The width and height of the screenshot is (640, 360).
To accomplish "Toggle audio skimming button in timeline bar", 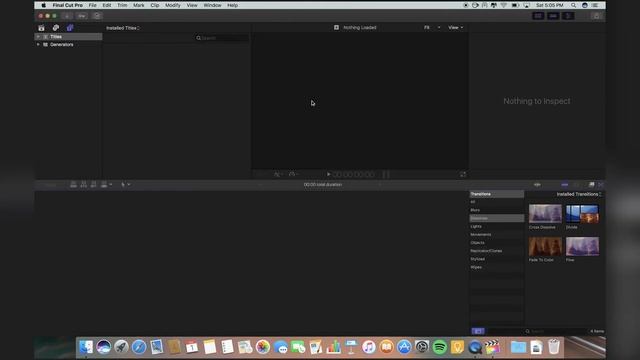I will [538, 185].
